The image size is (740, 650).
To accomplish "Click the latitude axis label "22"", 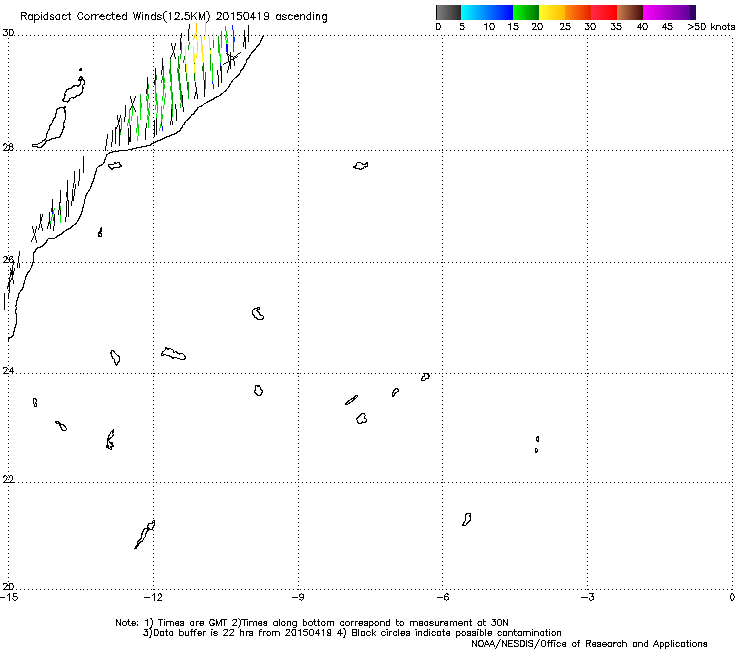I will (8, 479).
